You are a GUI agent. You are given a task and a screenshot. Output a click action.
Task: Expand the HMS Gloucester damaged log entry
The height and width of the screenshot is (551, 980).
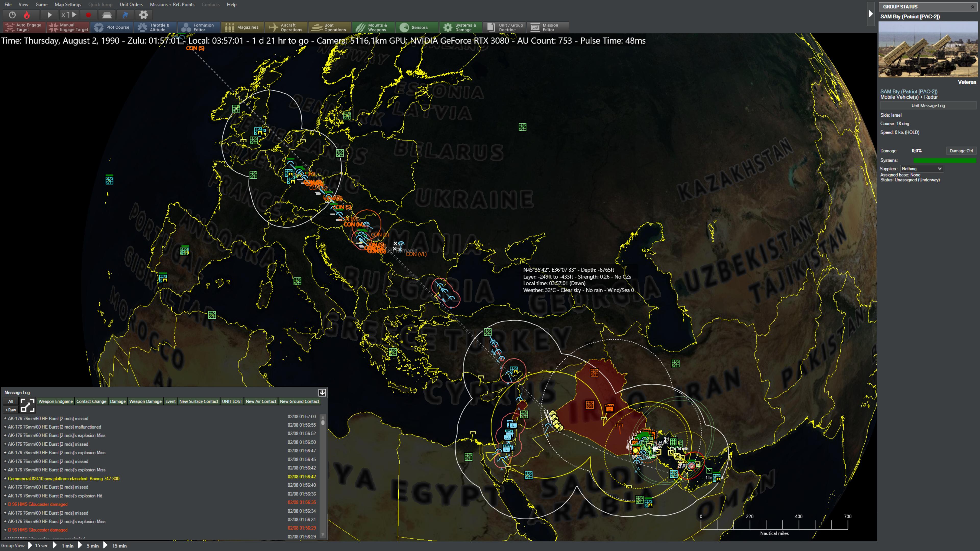[x=5, y=504]
